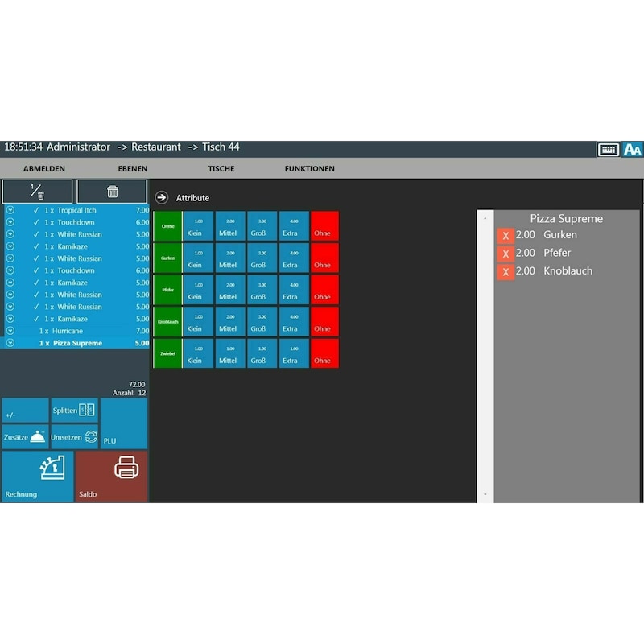The image size is (644, 644).
Task: Click the Attribute arrow circle icon
Action: click(x=162, y=198)
